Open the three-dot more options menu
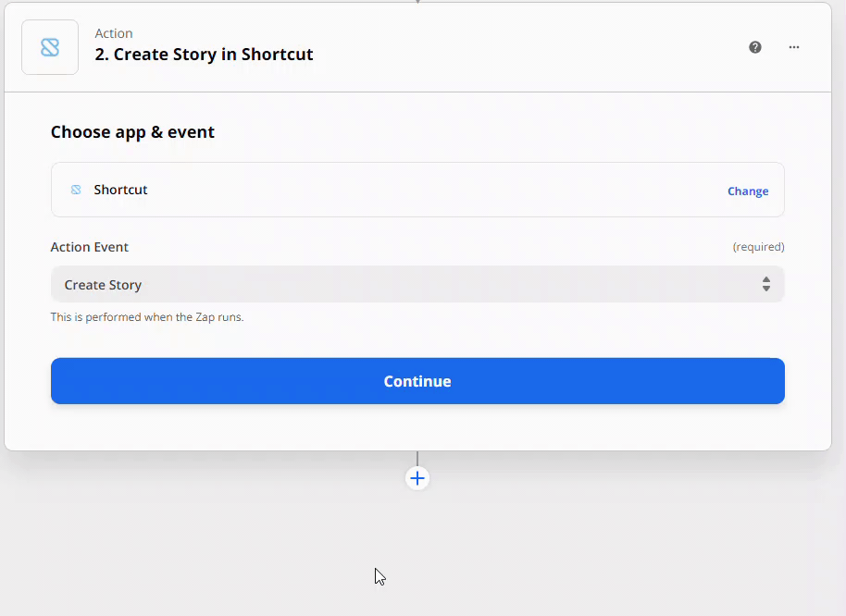 point(793,47)
